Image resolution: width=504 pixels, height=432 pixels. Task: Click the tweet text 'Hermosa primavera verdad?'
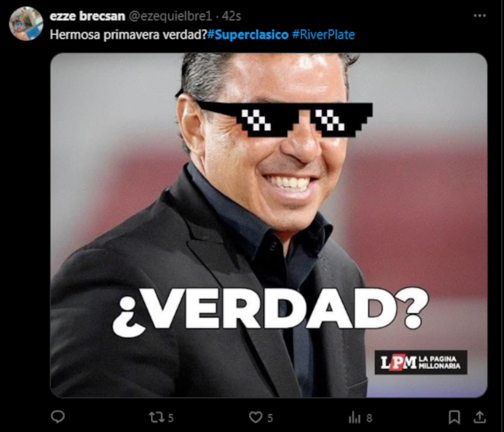(128, 35)
